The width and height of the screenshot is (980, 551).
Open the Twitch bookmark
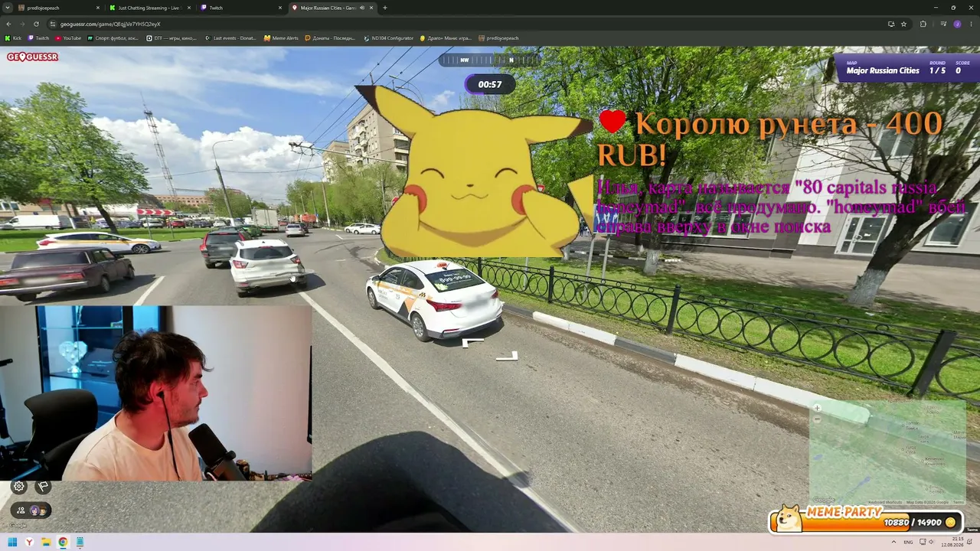pos(38,38)
